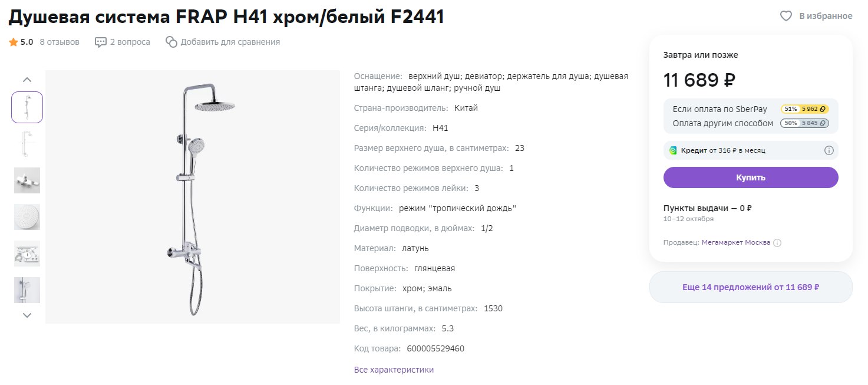The height and width of the screenshot is (385, 868).
Task: Open the questions speech bubble icon
Action: 101,42
